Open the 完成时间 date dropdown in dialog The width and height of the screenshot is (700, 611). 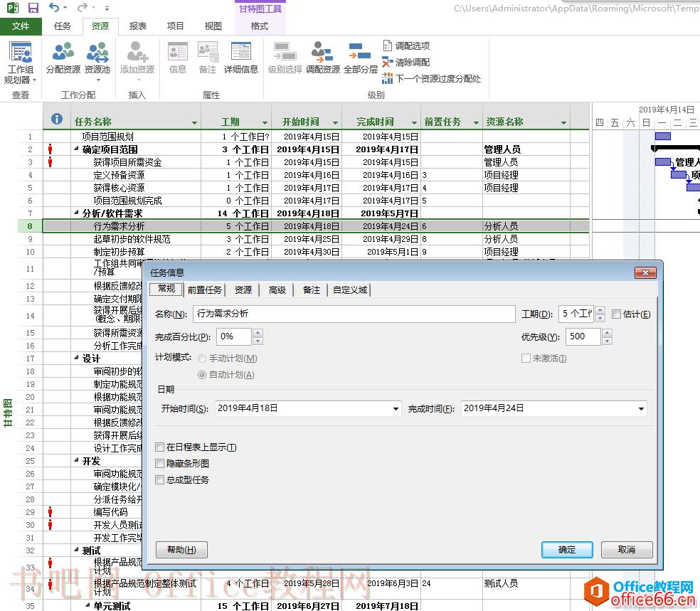(x=641, y=409)
